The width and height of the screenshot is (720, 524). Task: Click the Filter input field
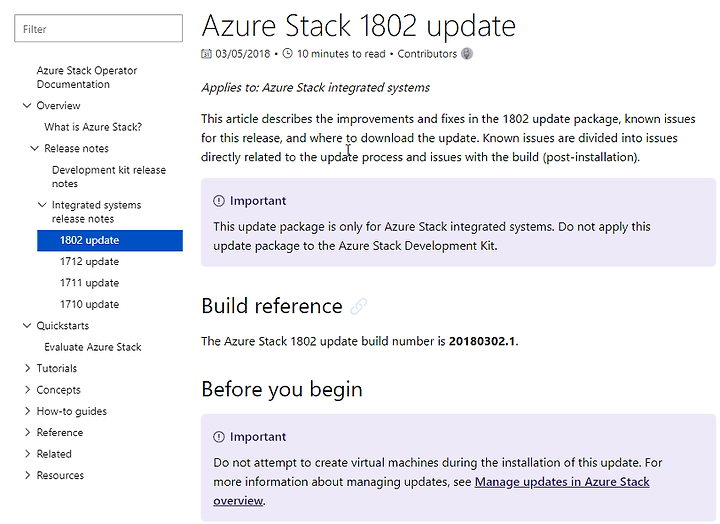point(98,28)
